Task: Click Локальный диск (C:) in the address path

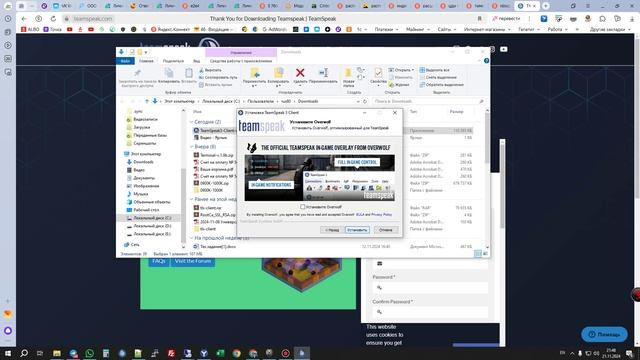Action: (x=221, y=101)
